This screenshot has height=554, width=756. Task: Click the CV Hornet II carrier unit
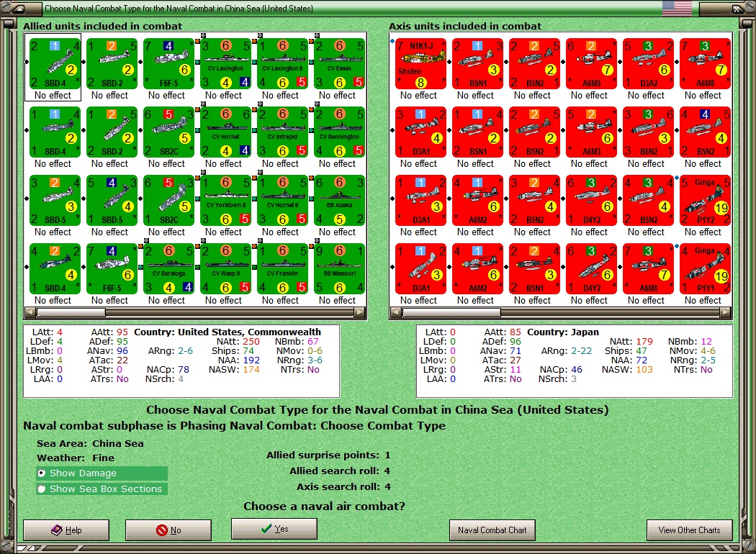282,201
